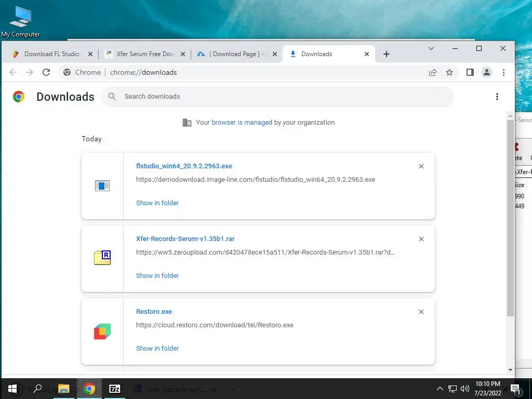This screenshot has width=532, height=399.
Task: Remove Xfer-Records-Serum rar from the list
Action: 421,239
